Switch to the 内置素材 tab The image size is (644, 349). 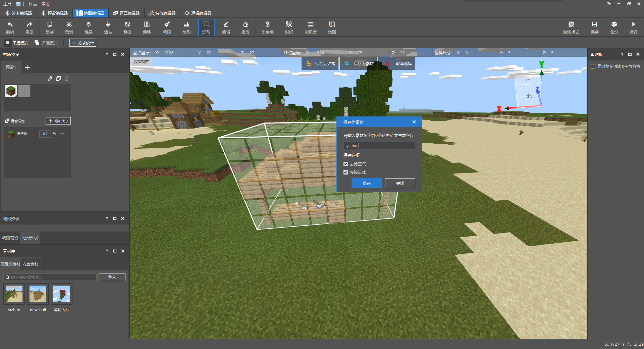click(x=31, y=264)
